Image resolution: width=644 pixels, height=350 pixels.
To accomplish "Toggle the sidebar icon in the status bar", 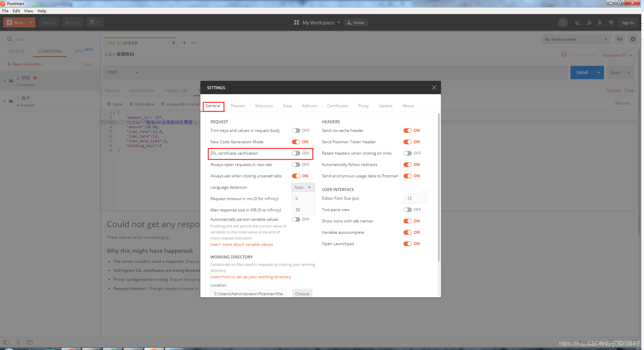I will point(6,342).
